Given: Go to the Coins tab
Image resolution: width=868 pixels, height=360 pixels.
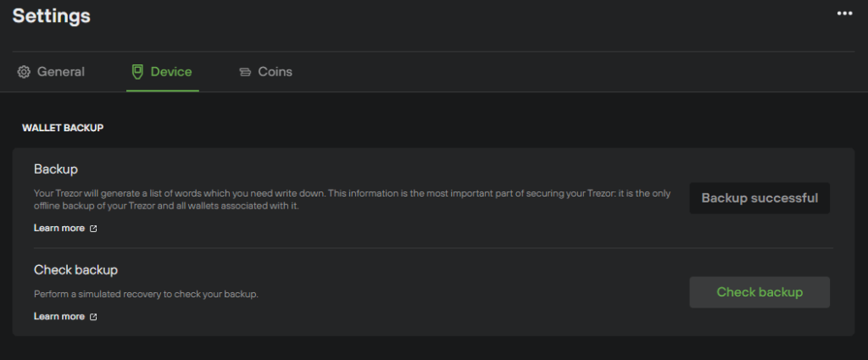Looking at the screenshot, I should (275, 72).
